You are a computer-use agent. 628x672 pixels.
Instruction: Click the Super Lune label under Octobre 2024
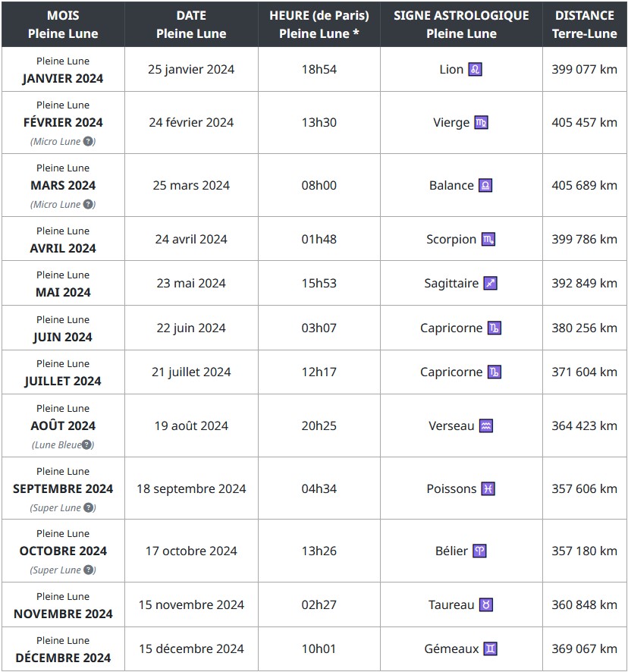55,570
